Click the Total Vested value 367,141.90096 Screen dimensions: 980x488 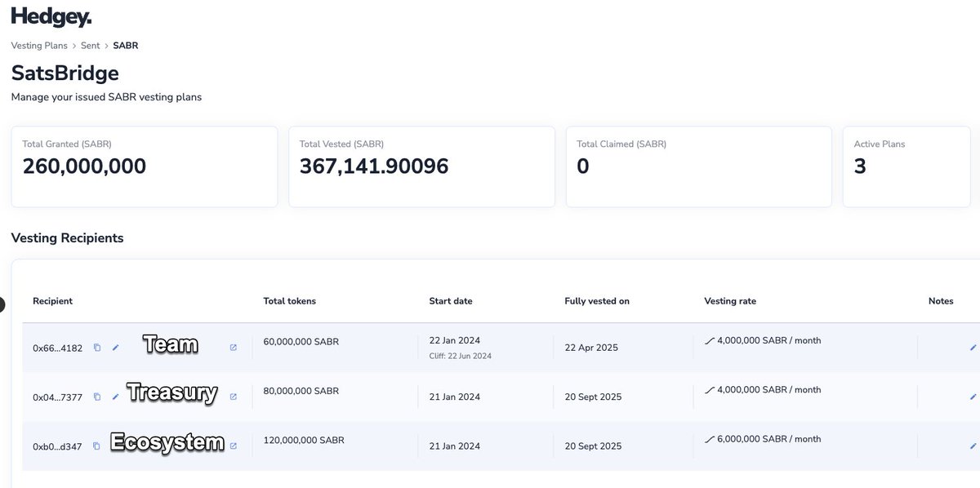coord(374,166)
